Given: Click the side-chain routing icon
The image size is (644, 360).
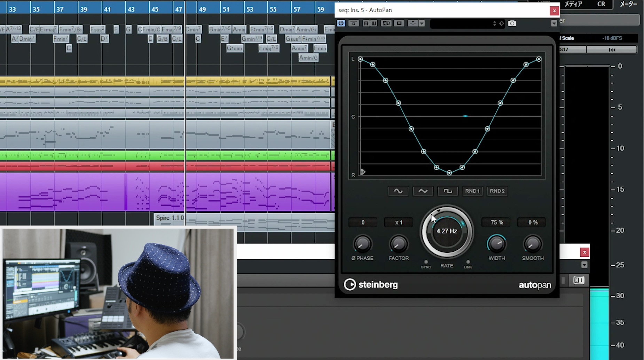Looking at the screenshot, I should tap(413, 23).
